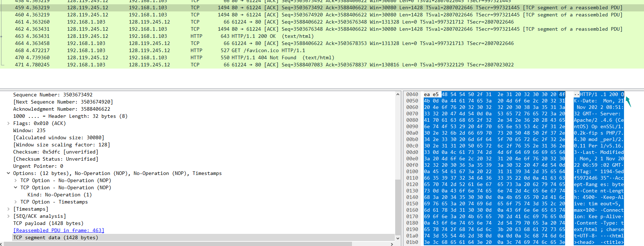Select packet 459 in the packet list
644x246 pixels.
coord(250,7)
